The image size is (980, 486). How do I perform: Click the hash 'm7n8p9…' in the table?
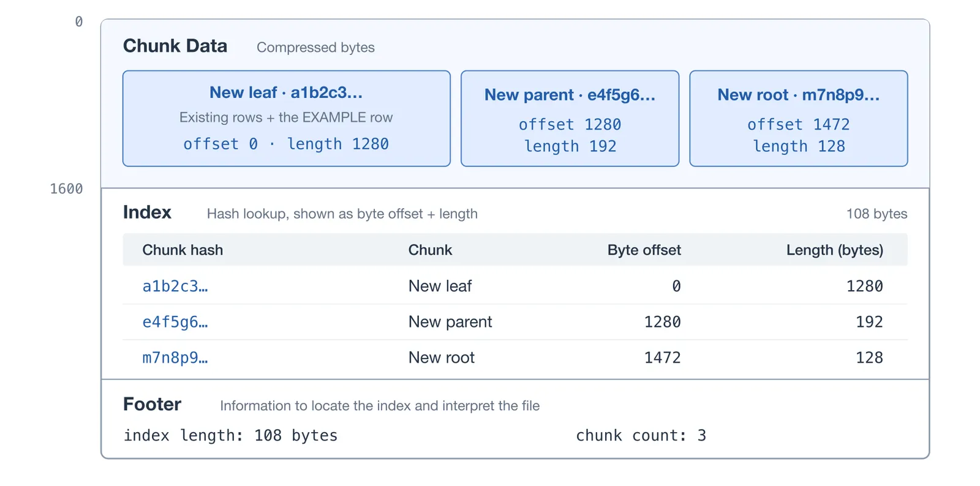pyautogui.click(x=175, y=357)
